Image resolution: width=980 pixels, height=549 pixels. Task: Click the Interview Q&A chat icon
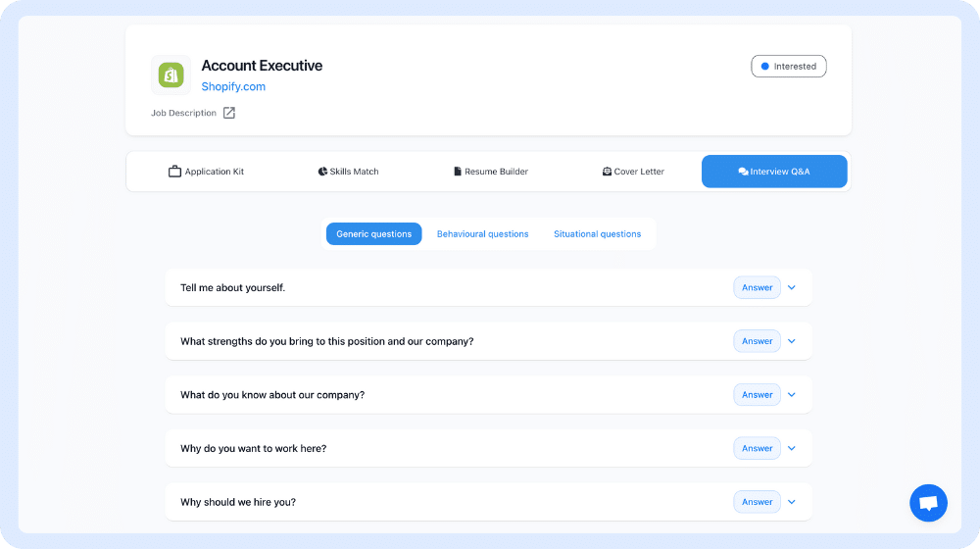743,172
